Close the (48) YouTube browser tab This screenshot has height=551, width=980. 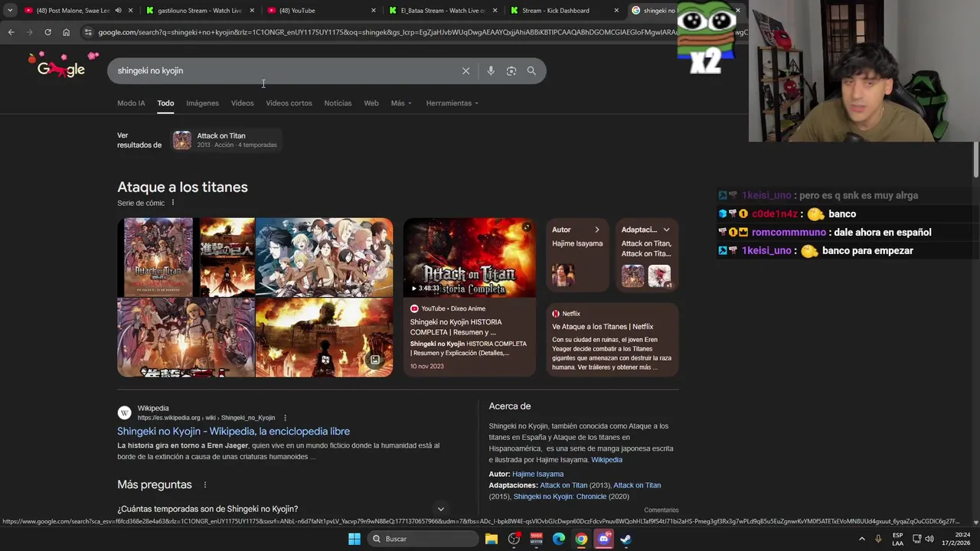coord(374,11)
